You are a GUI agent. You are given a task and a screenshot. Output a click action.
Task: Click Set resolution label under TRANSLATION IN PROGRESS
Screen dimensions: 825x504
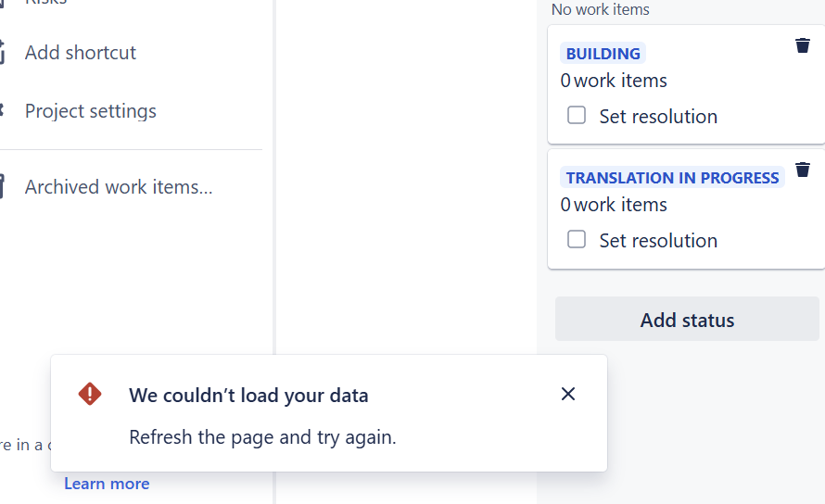click(x=658, y=241)
